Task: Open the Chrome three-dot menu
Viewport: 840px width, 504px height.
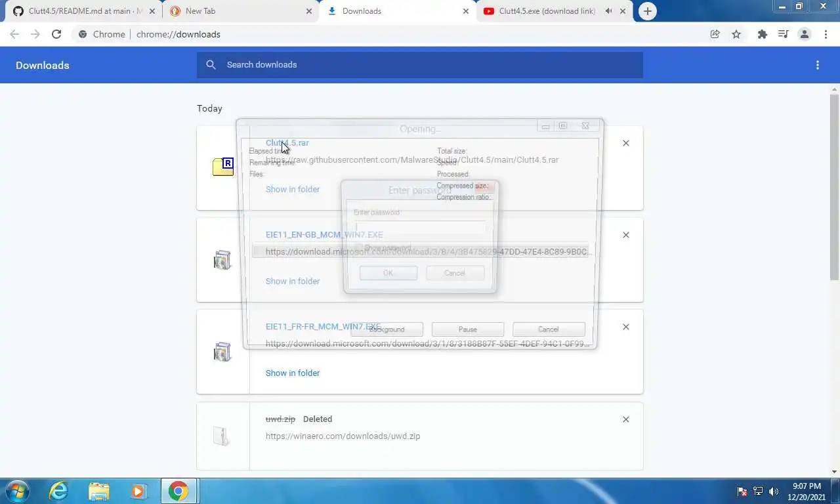Action: (x=826, y=34)
